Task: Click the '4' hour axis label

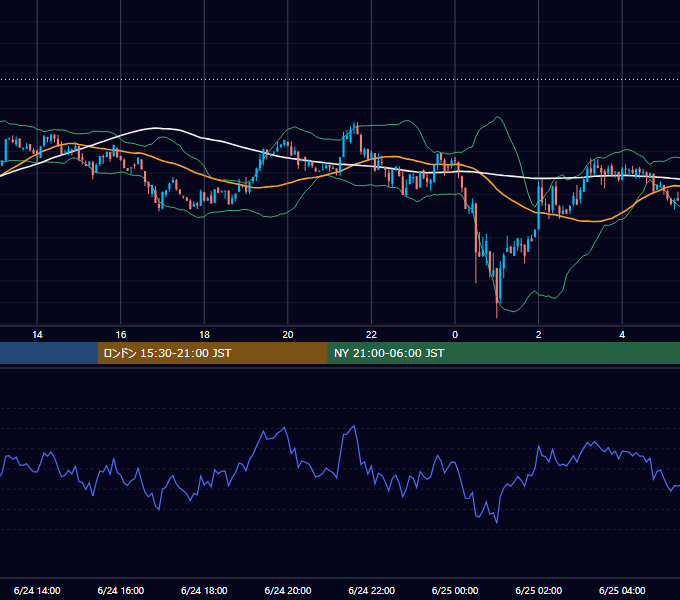Action: pyautogui.click(x=622, y=335)
